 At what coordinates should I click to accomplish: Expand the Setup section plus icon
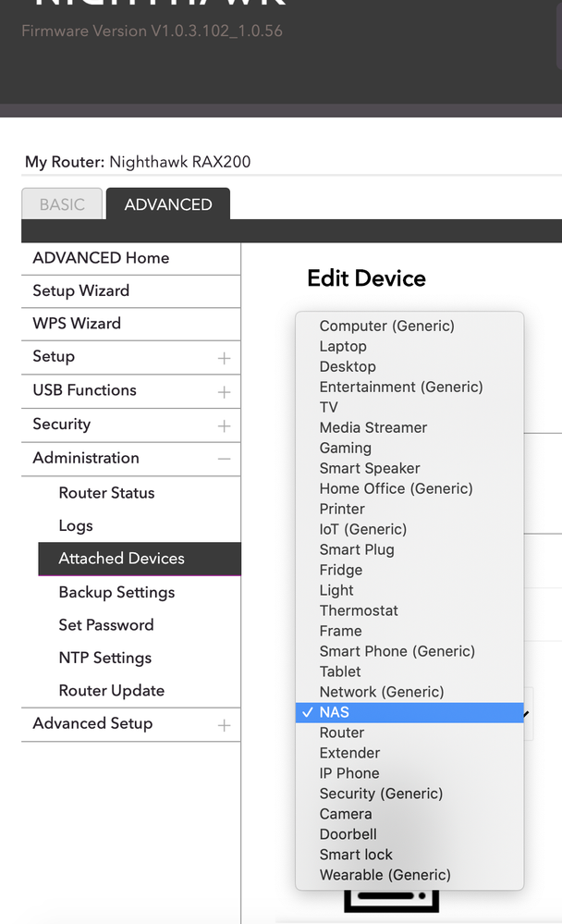click(224, 358)
